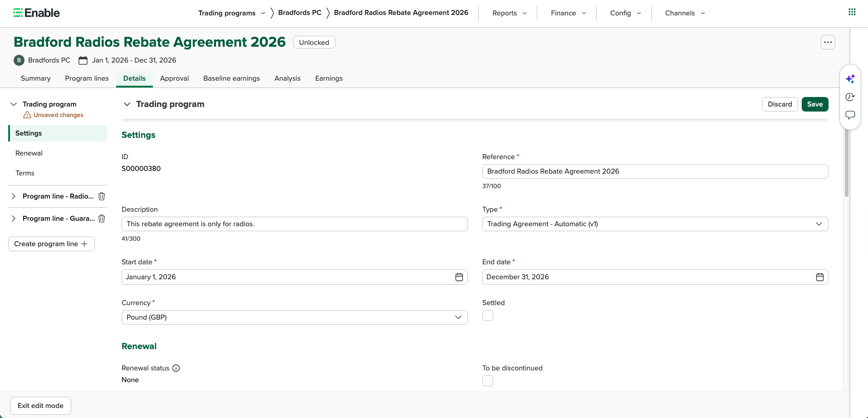Open the three-dot more options menu
The image size is (868, 418).
(x=828, y=42)
